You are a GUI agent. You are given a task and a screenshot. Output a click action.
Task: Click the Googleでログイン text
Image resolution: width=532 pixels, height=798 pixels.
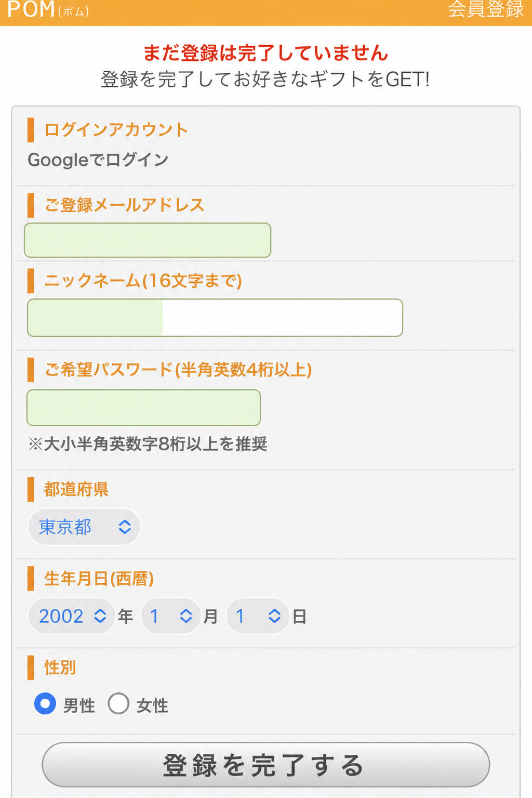coord(98,160)
